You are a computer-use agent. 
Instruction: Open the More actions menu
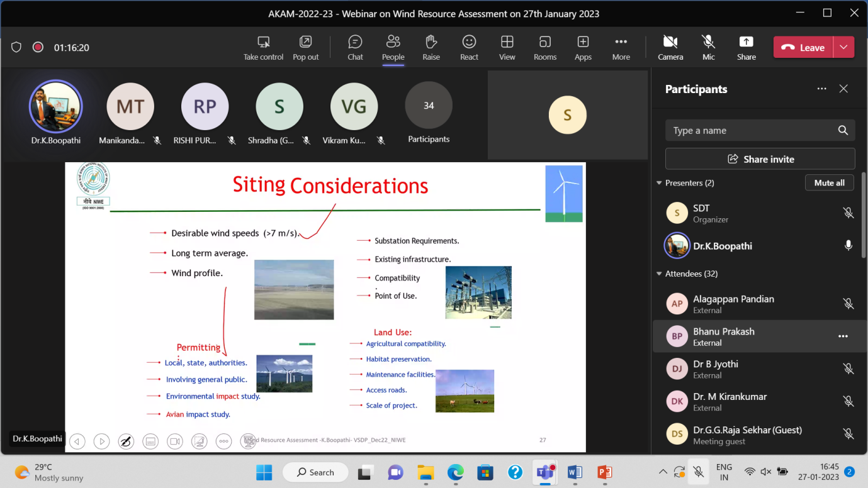click(621, 47)
